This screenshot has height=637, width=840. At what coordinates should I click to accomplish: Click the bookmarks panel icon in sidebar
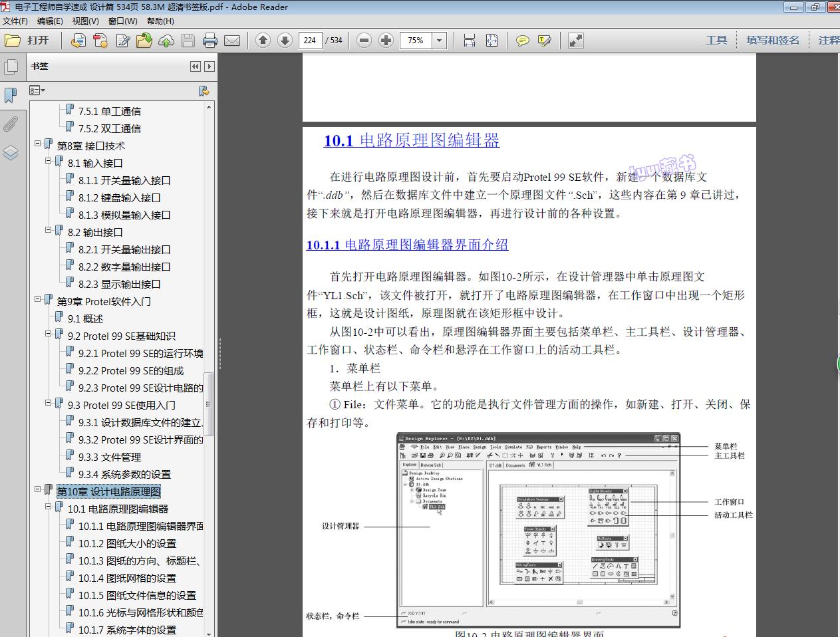tap(11, 95)
